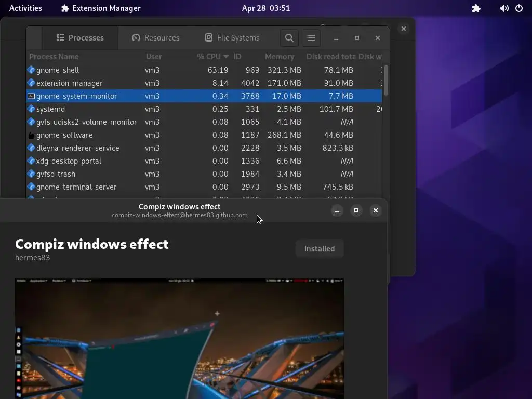Switch to the File Systems tab
Screen dimensions: 532x399
[232, 37]
